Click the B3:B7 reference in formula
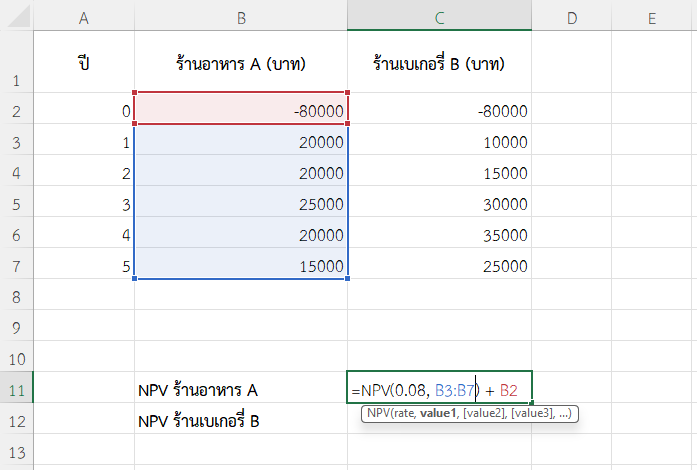Image resolution: width=697 pixels, height=470 pixels. [455, 390]
